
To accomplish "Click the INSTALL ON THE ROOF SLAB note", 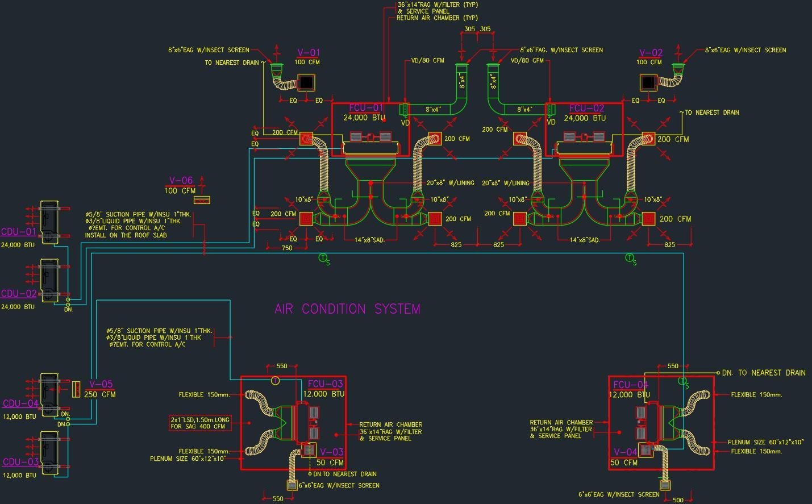I will click(x=126, y=235).
